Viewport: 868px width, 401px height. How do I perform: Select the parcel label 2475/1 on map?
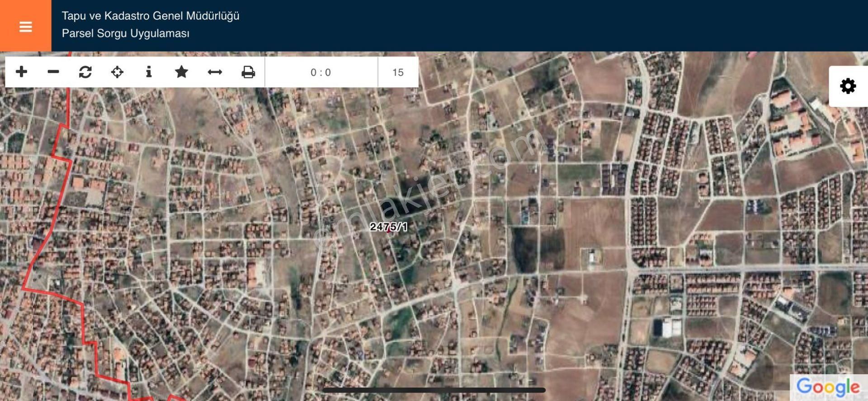[388, 227]
